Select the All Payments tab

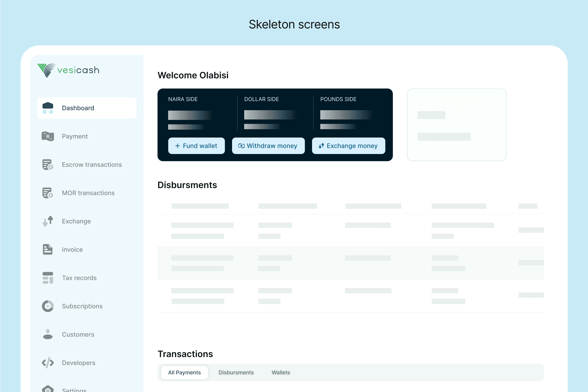tap(184, 372)
